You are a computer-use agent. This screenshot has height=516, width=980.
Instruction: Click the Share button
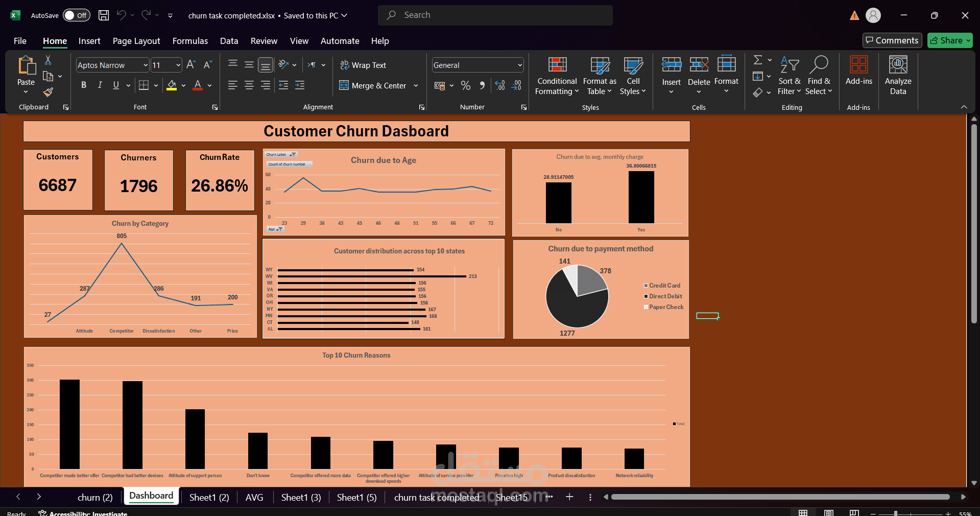(x=950, y=40)
